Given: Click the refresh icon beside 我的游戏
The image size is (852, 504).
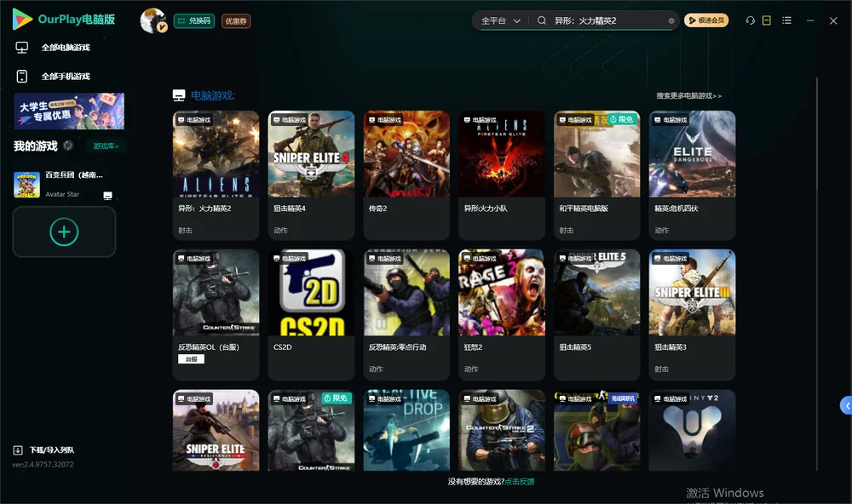Looking at the screenshot, I should pos(68,146).
